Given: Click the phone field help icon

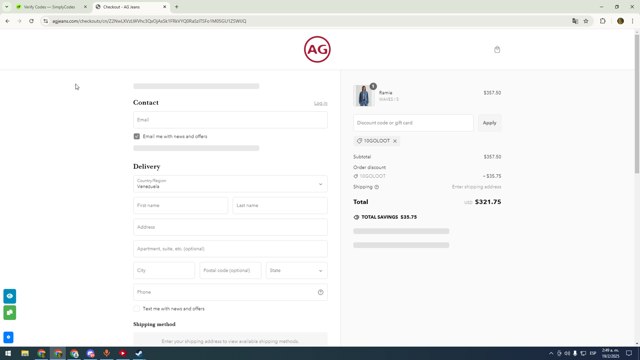Looking at the screenshot, I should pyautogui.click(x=320, y=292).
